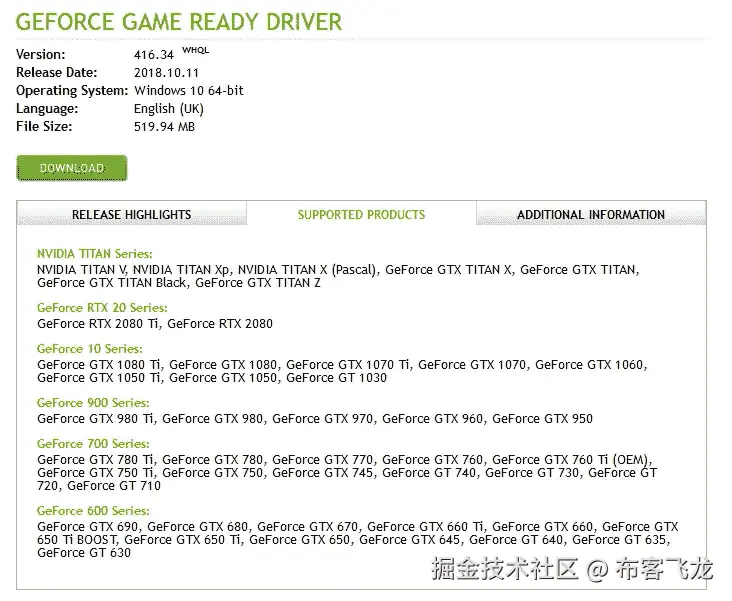The image size is (732, 601).
Task: Click the English (UK) language value
Action: coord(169,109)
